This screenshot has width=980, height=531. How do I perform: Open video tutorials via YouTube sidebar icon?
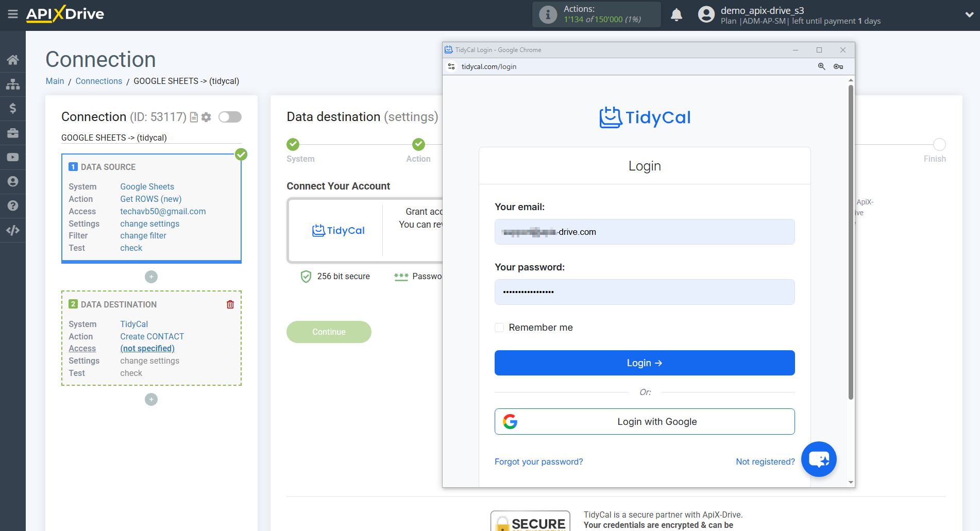(x=13, y=157)
